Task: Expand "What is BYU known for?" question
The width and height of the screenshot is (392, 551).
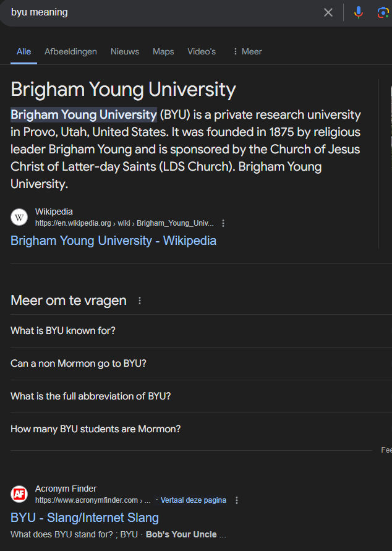Action: click(202, 331)
